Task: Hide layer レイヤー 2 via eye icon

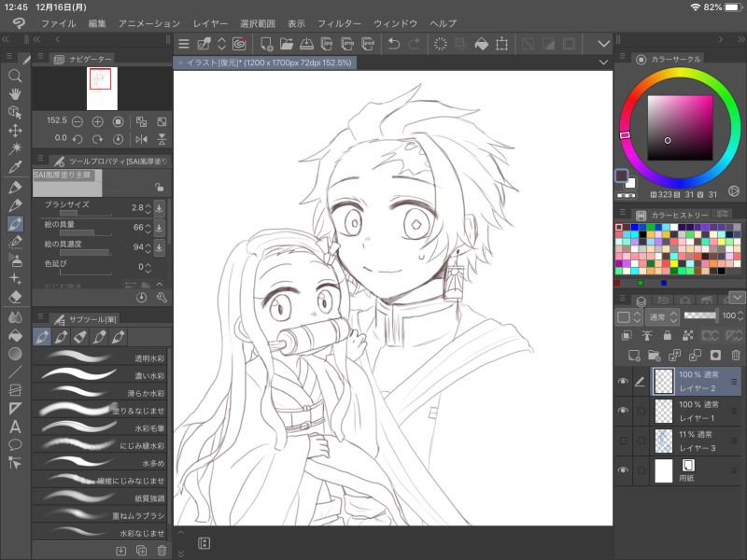Action: point(623,381)
